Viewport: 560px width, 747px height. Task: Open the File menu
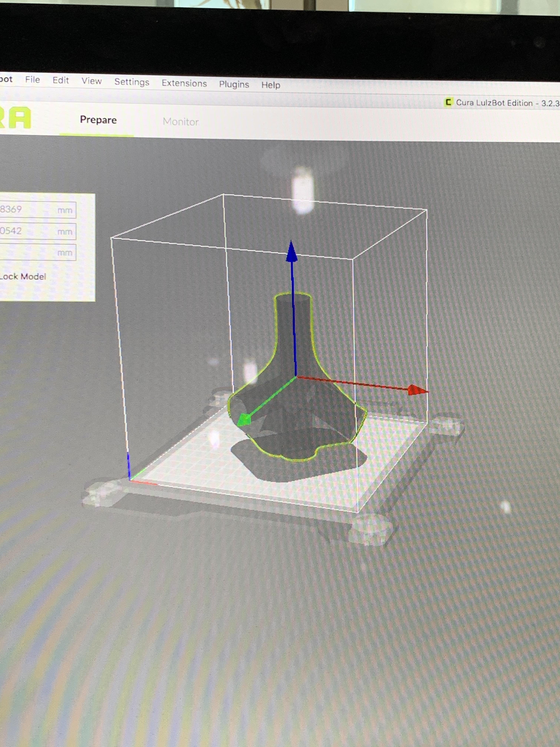(32, 80)
